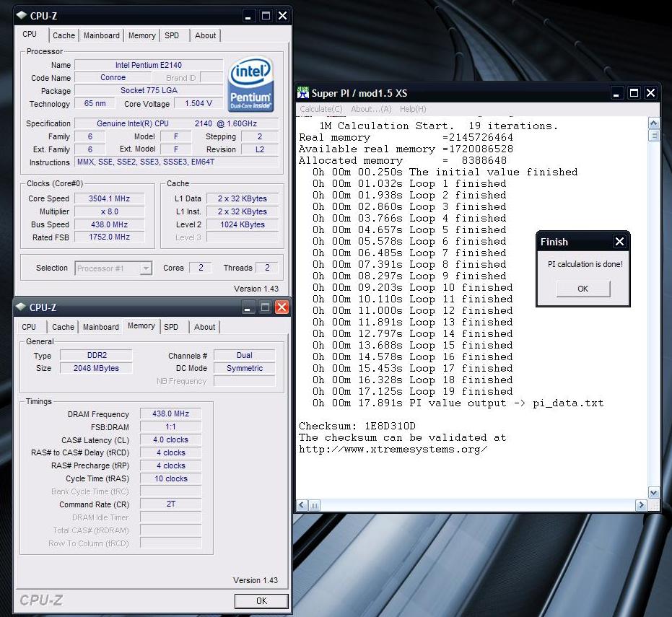Viewport: 672px width, 617px height.
Task: Maximize the Super PI window
Action: pos(634,93)
